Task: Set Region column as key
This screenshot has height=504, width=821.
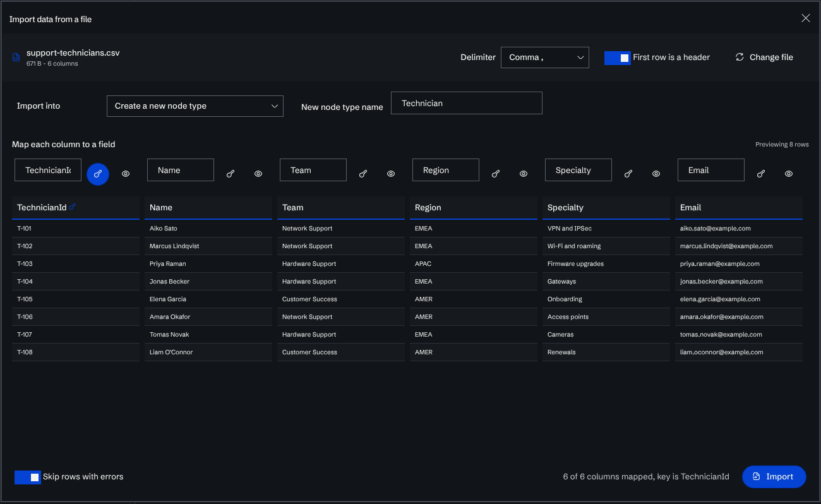Action: click(x=496, y=174)
